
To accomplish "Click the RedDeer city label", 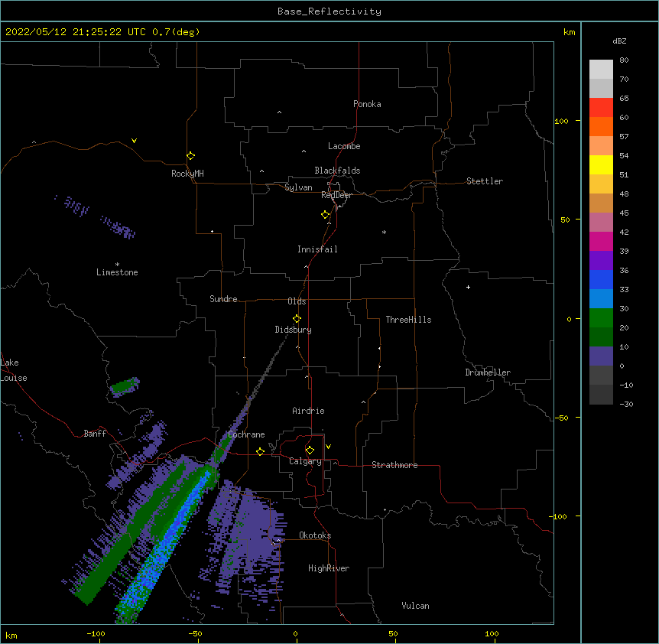I will [336, 195].
